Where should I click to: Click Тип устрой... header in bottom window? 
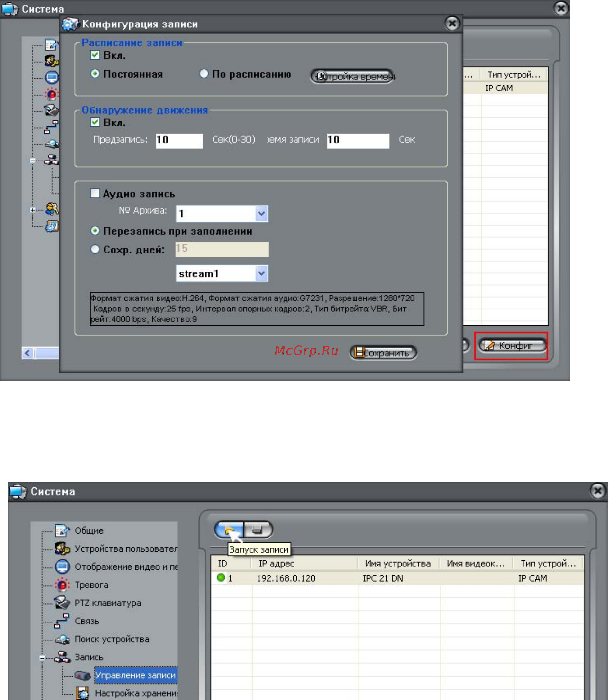[x=548, y=563]
